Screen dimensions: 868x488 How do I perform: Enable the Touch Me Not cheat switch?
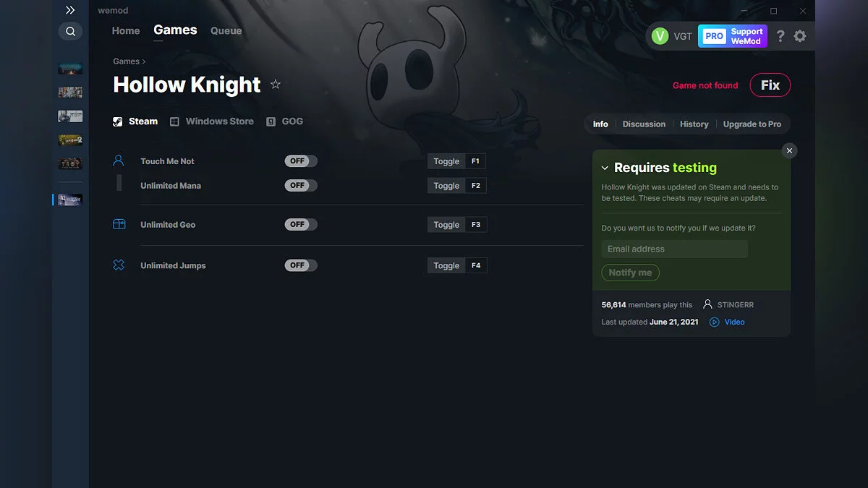300,160
